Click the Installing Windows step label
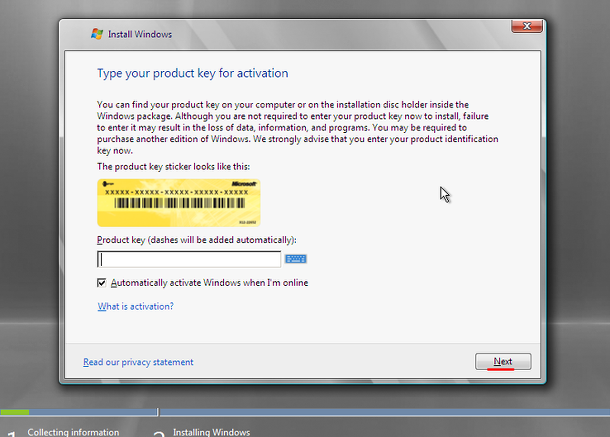Viewport: 610px width, 437px height. (211, 432)
